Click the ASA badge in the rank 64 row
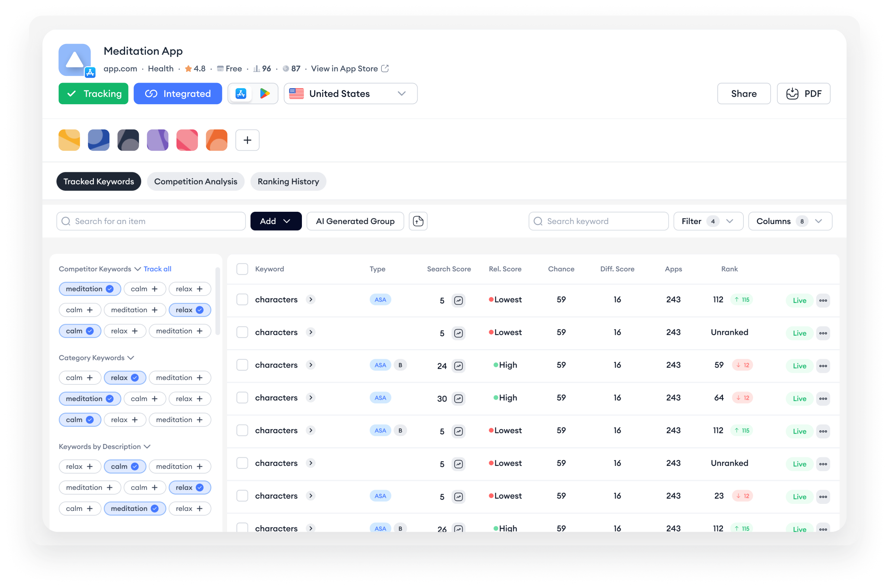The width and height of the screenshot is (889, 588). pyautogui.click(x=380, y=398)
